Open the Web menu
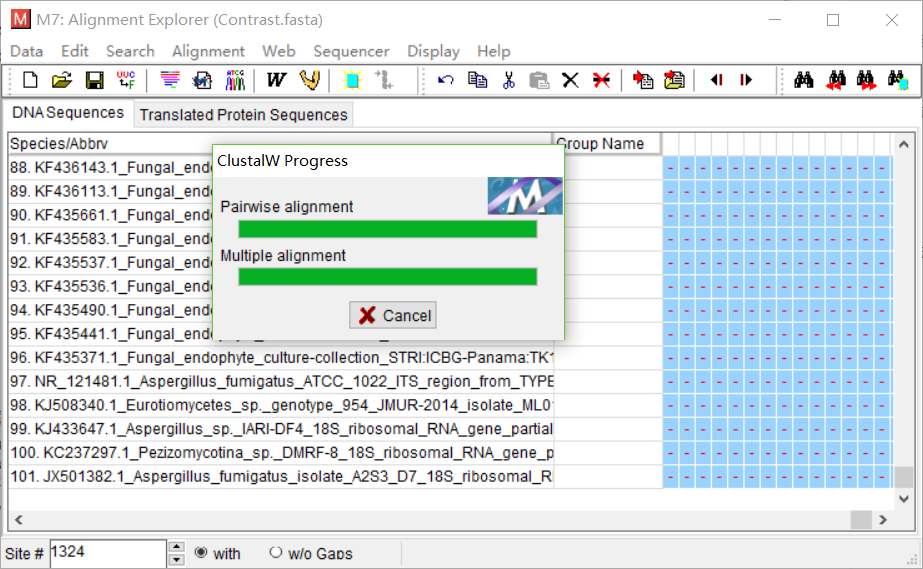 coord(279,51)
